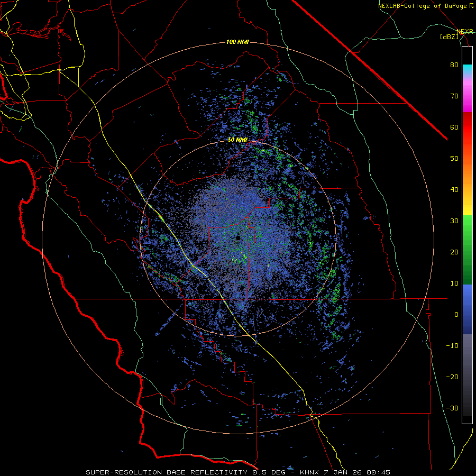Click the 0 value on the dBZ scale
476x476 pixels.
(456, 315)
